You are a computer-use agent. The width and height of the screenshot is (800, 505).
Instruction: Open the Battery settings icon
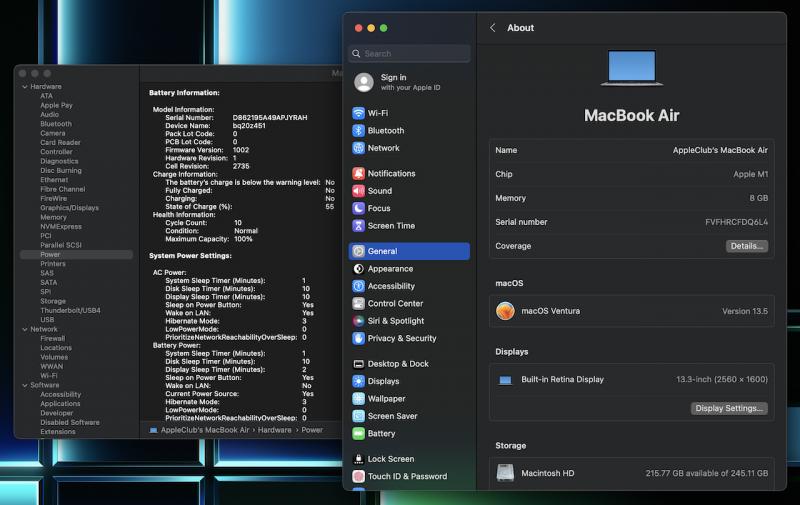coord(358,434)
